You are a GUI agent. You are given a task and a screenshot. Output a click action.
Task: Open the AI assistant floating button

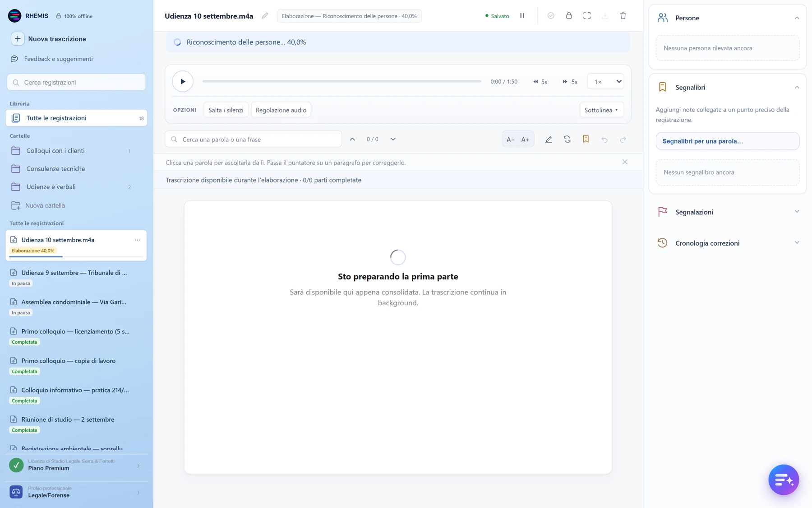(x=784, y=480)
